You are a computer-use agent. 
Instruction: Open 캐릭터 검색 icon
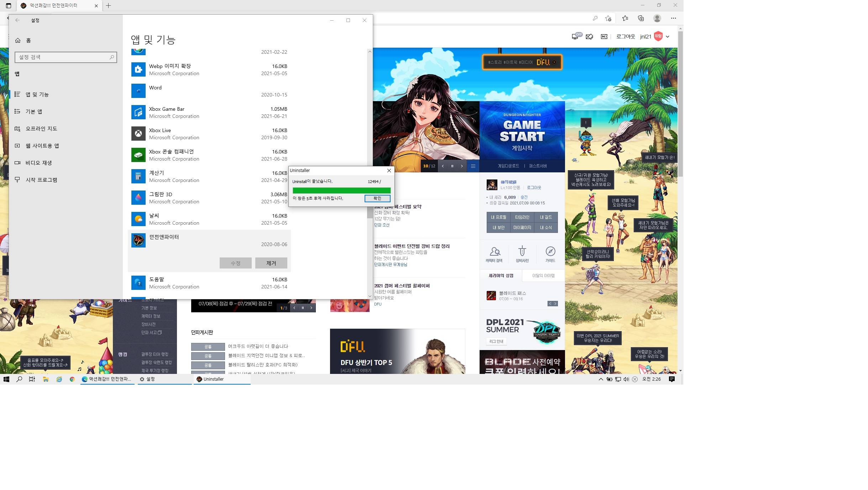coord(494,254)
